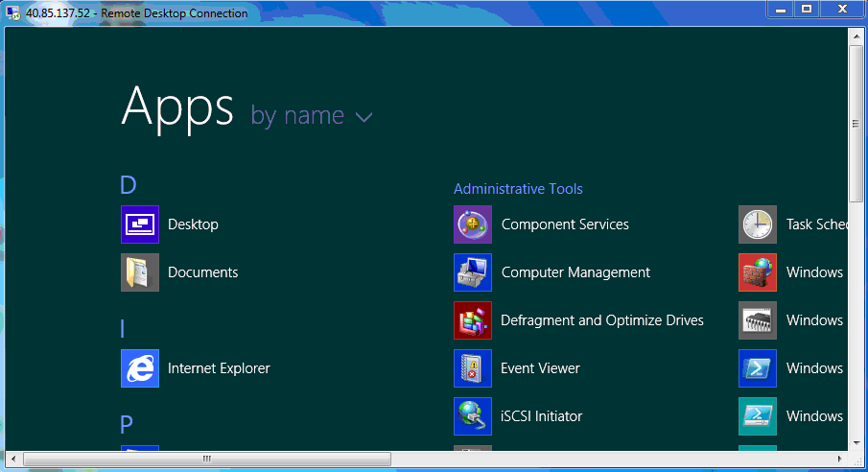Open iSCSI Initiator icon
This screenshot has width=868, height=472.
tap(473, 416)
